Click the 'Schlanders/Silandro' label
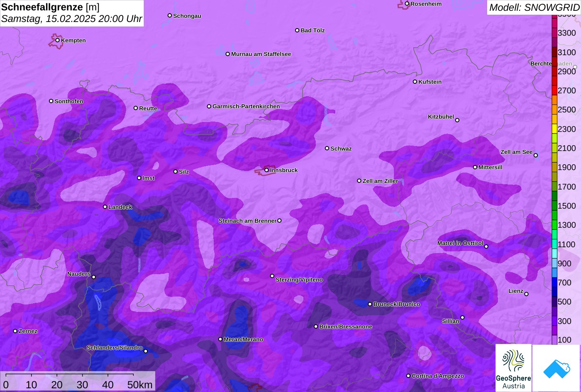Image resolution: width=581 pixels, height=392 pixels. (115, 348)
